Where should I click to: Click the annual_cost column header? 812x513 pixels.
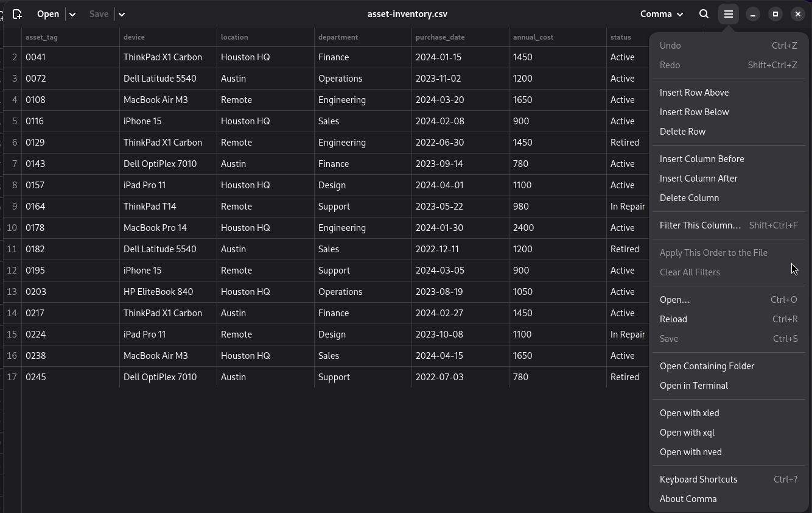(x=558, y=37)
